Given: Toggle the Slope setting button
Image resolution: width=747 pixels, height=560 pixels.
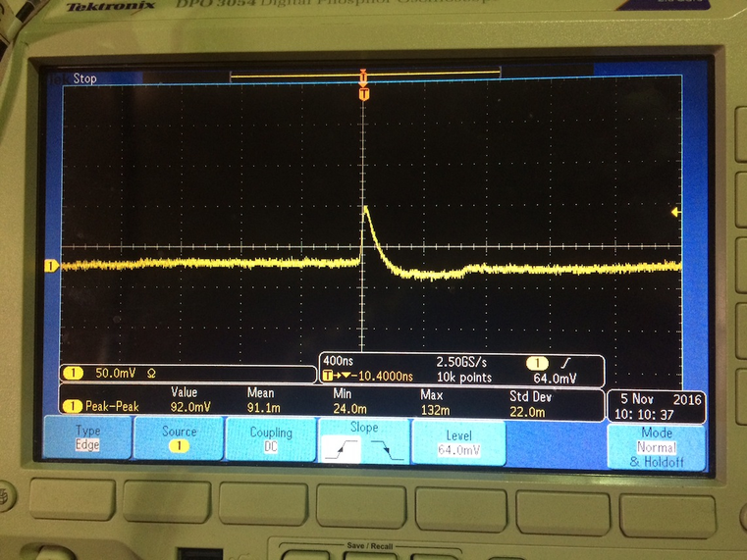Looking at the screenshot, I should click(x=364, y=441).
